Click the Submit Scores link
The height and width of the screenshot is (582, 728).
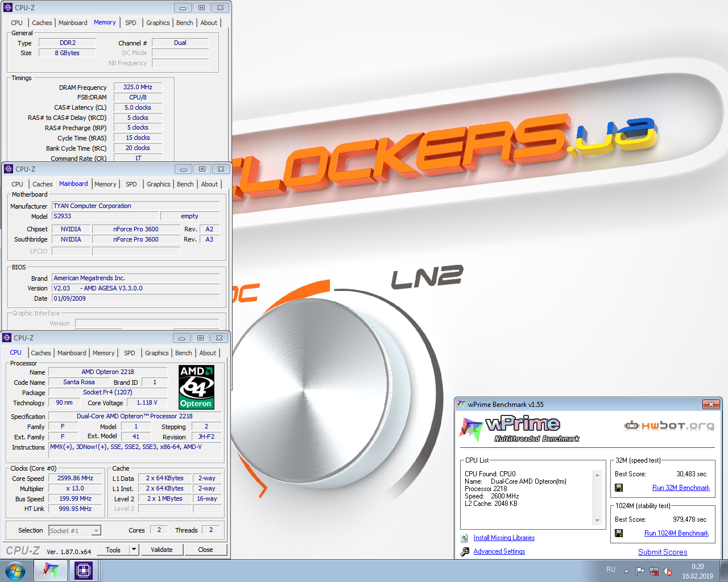pyautogui.click(x=663, y=552)
